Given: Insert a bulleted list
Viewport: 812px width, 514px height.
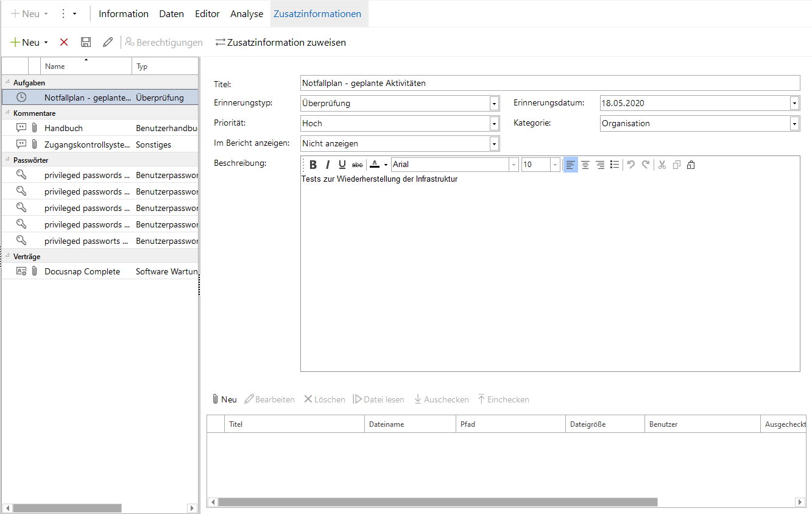Looking at the screenshot, I should pos(615,165).
